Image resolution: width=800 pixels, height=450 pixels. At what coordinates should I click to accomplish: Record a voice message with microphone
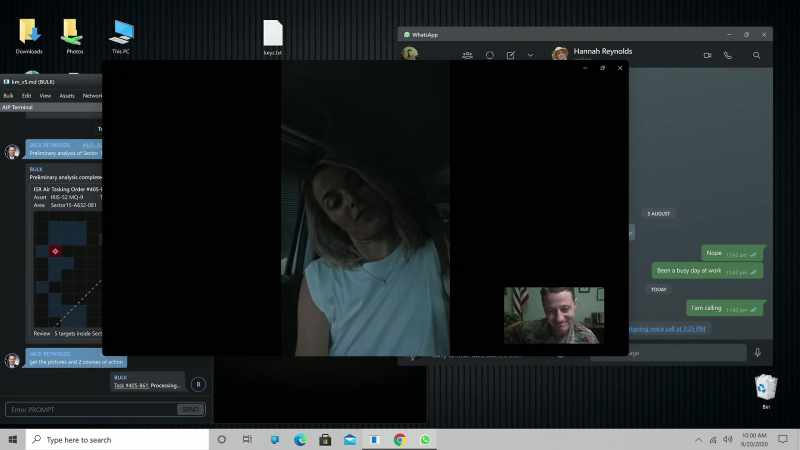pyautogui.click(x=758, y=353)
